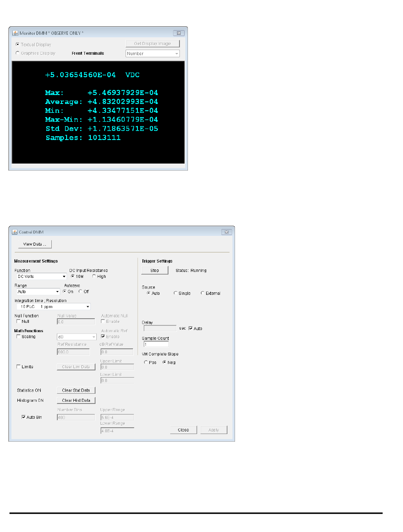403x532 pixels.
Task: Click the Stop trigger button
Action: pyautogui.click(x=155, y=270)
